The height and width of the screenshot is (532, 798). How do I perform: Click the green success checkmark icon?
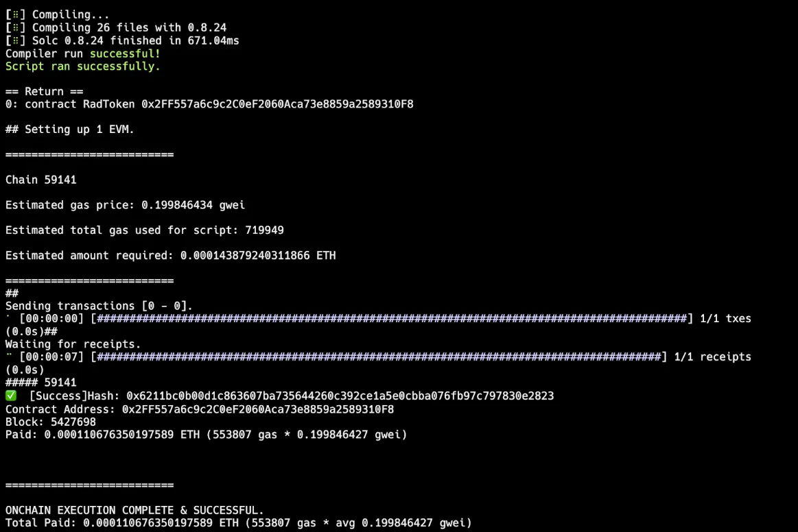[x=11, y=396]
